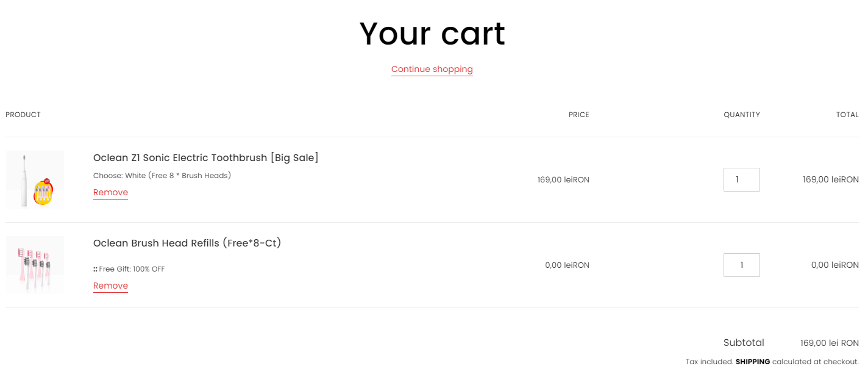Click the Continue shopping link

click(x=432, y=69)
